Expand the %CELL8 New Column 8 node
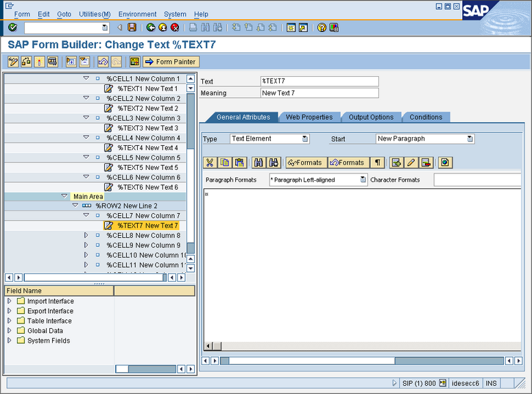 tap(86, 235)
